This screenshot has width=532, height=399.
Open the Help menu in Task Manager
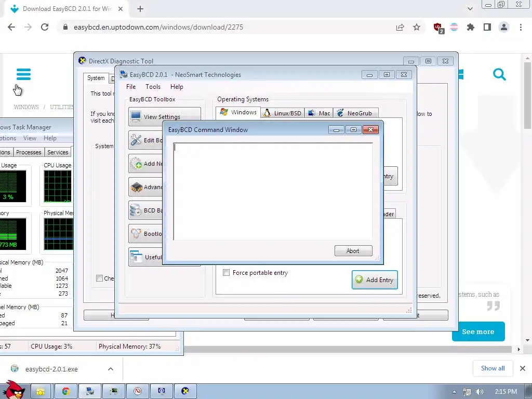[x=50, y=138]
